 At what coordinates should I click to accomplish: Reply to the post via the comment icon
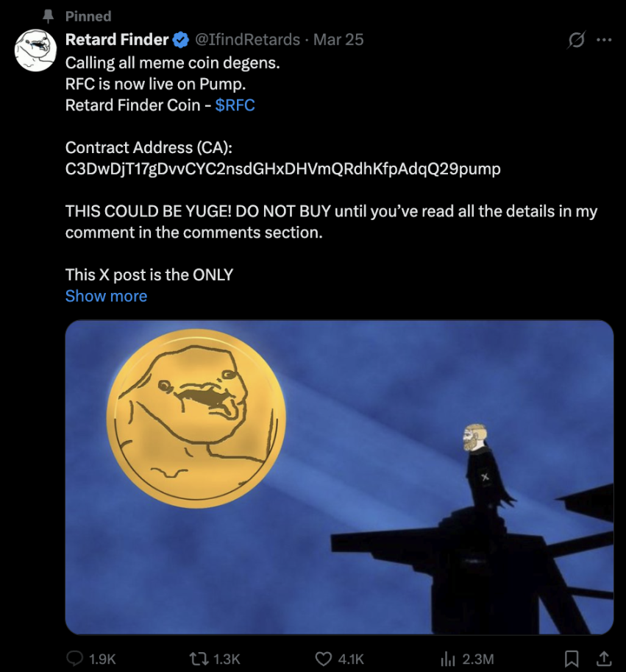point(76,659)
